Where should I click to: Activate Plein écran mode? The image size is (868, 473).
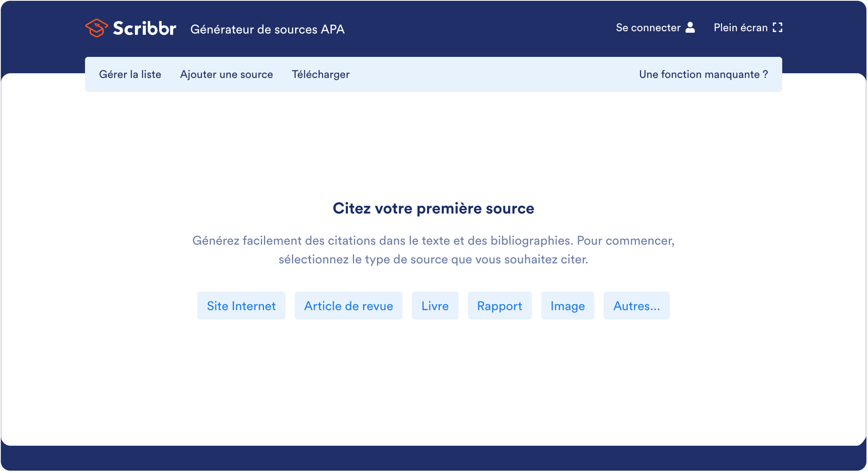tap(748, 28)
